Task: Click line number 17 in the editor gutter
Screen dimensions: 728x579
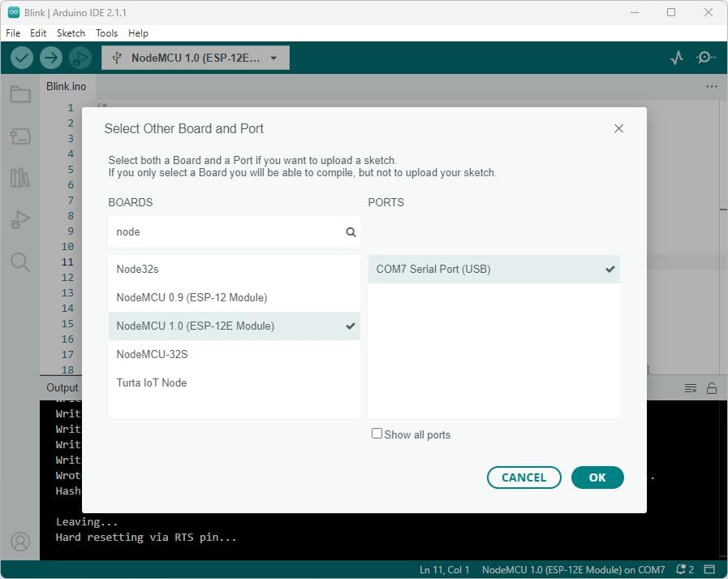Action: (x=67, y=355)
